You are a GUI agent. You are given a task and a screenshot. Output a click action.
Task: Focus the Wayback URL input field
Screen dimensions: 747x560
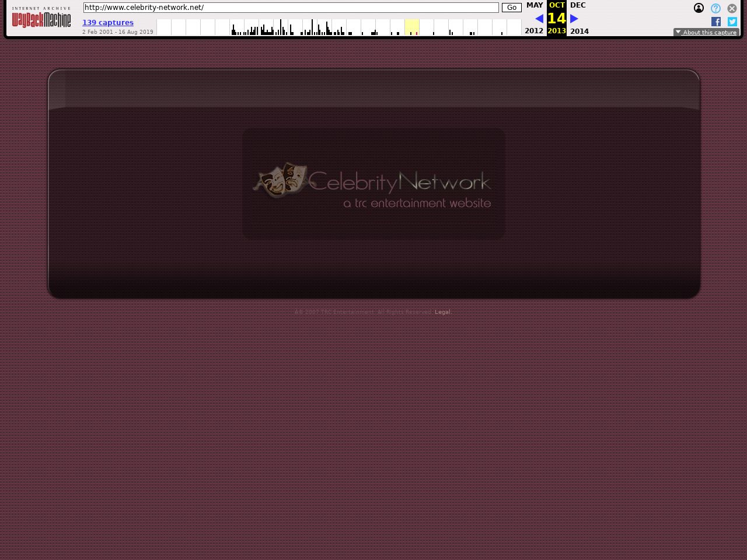[x=291, y=8]
